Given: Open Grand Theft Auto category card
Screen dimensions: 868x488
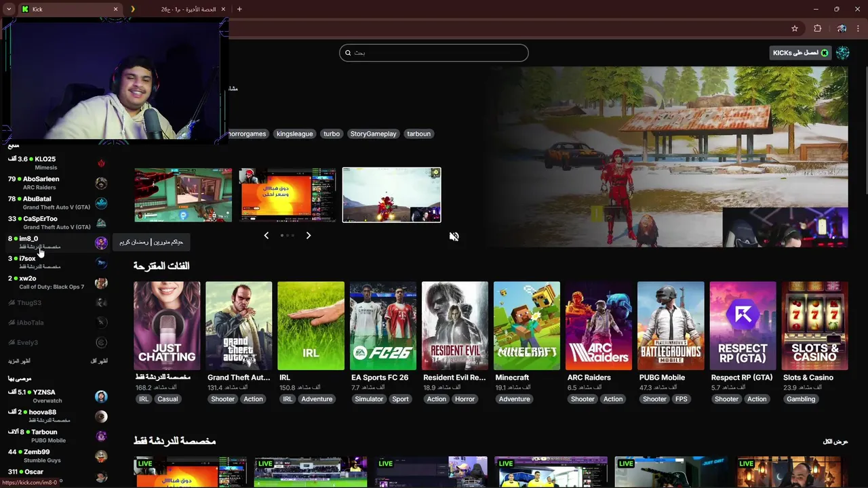Looking at the screenshot, I should coord(239,326).
